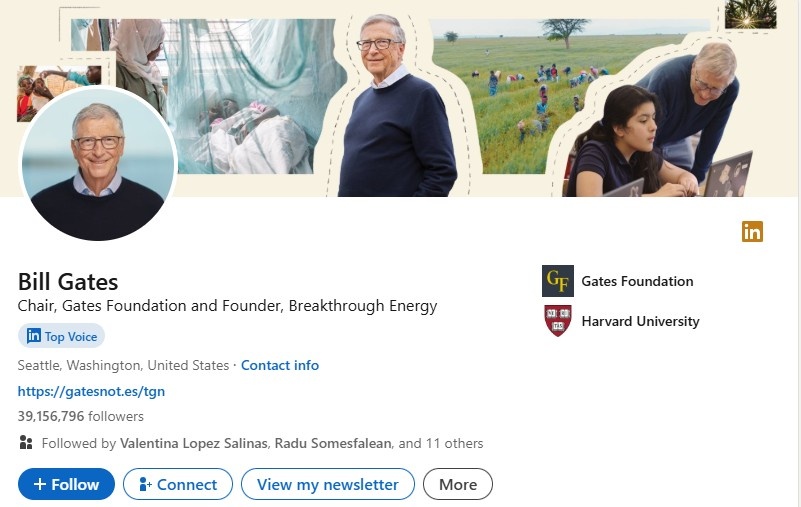The image size is (801, 507).
Task: Open Radu Somesfalean's profile
Action: 342,443
